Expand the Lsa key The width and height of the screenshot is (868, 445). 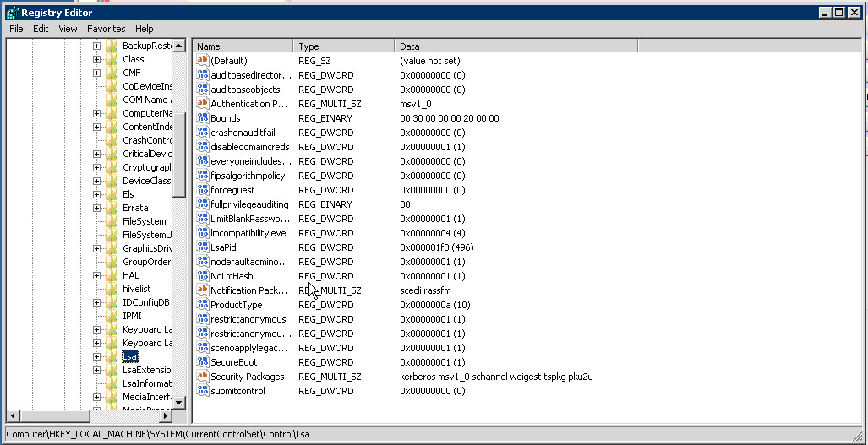97,356
